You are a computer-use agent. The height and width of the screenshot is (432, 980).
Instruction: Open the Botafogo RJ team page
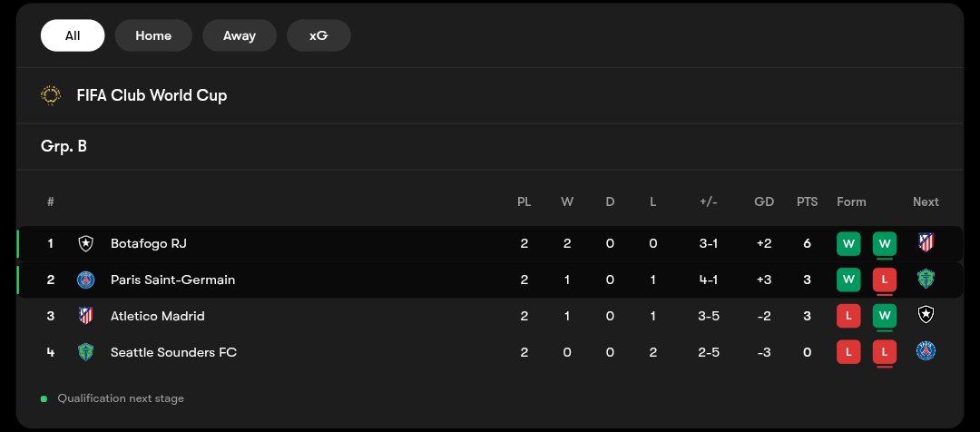(149, 243)
